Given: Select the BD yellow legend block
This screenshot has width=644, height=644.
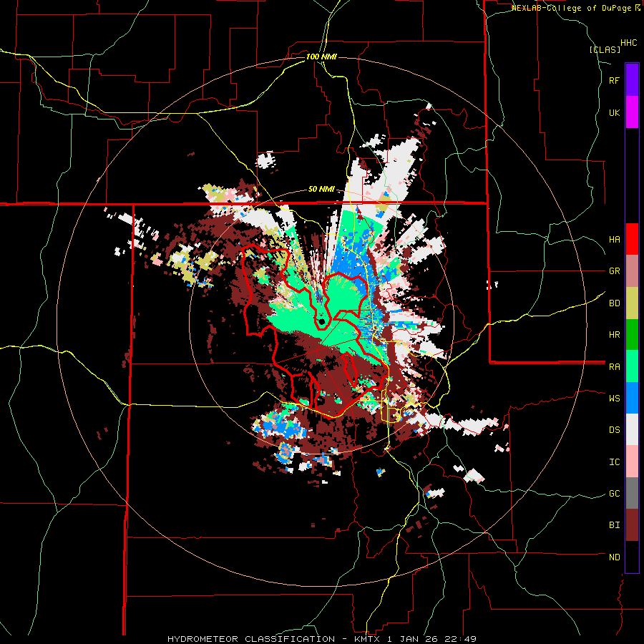Looking at the screenshot, I should (632, 303).
